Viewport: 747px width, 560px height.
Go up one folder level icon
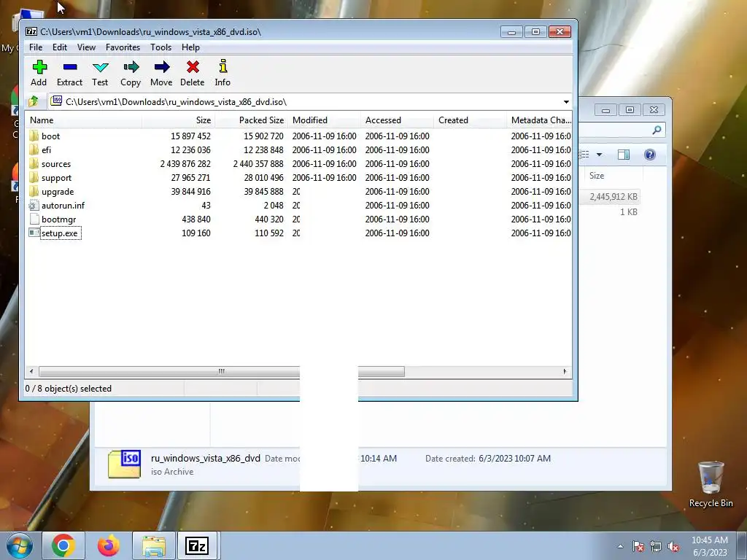pos(34,101)
